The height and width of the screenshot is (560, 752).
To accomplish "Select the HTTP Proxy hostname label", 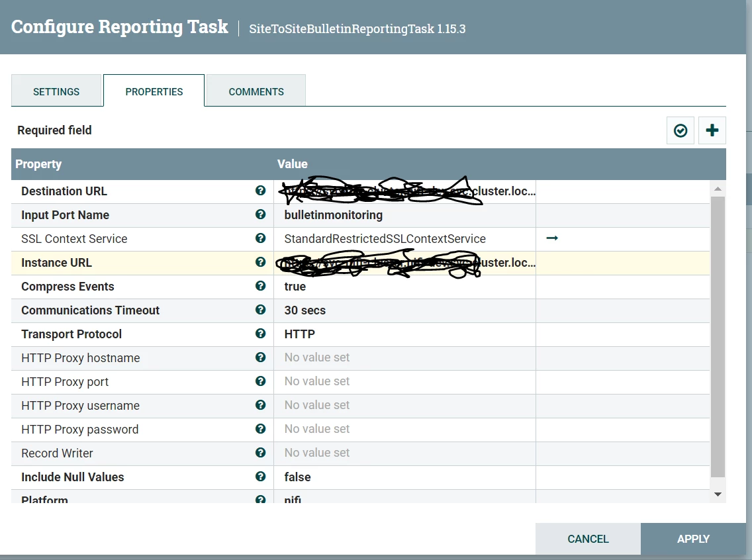I will click(x=81, y=358).
